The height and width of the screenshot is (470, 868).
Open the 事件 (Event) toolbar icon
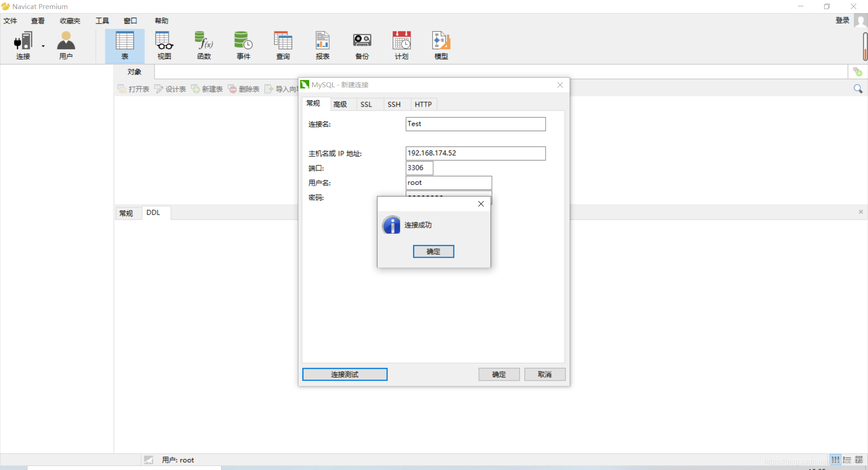243,46
